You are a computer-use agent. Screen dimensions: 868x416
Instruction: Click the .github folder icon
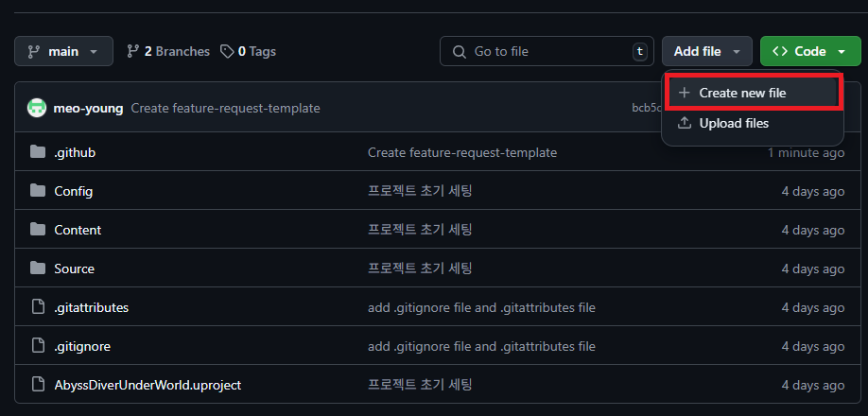[x=38, y=152]
